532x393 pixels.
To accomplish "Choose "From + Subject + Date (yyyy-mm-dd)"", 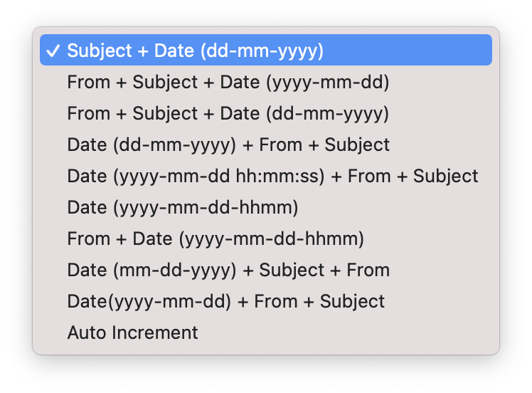I will pyautogui.click(x=228, y=82).
